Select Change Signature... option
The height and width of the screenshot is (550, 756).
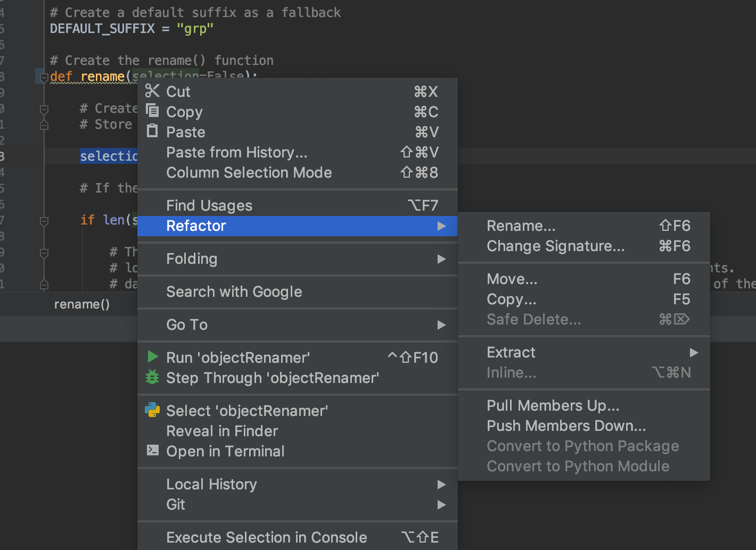click(555, 246)
